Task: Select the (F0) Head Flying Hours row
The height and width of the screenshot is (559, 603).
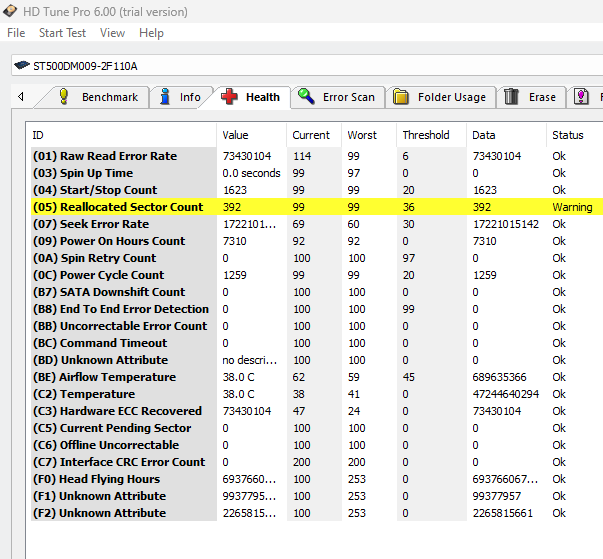Action: tap(317, 479)
